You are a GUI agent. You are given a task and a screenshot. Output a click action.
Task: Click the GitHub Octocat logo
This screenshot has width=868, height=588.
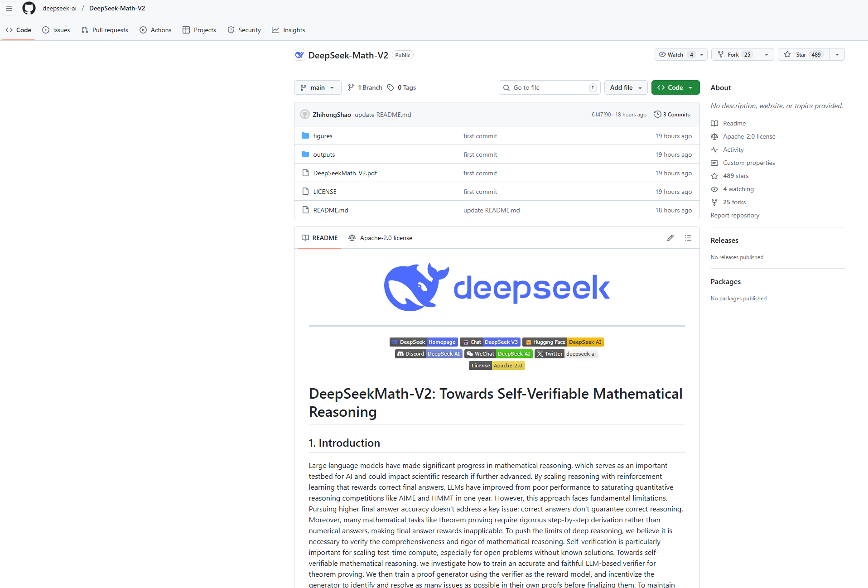coord(29,8)
